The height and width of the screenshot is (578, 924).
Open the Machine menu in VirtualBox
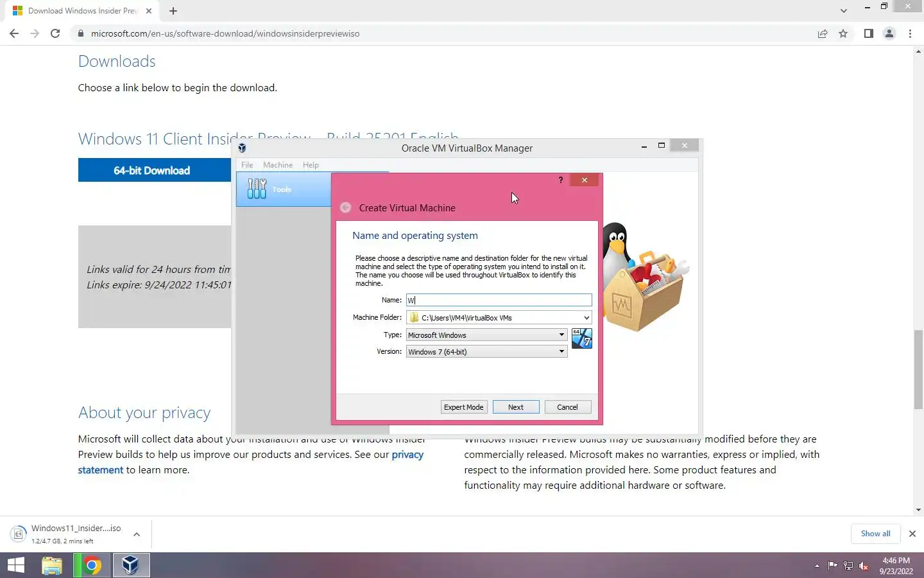[278, 165]
